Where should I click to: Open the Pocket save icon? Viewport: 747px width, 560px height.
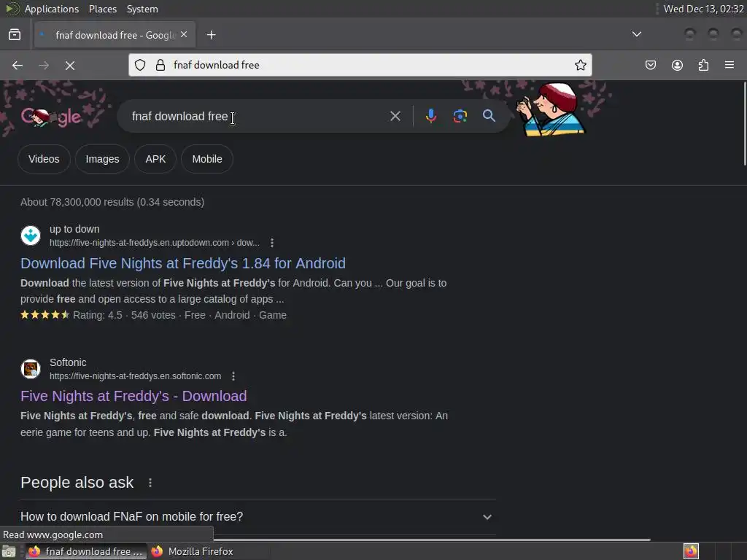[650, 65]
